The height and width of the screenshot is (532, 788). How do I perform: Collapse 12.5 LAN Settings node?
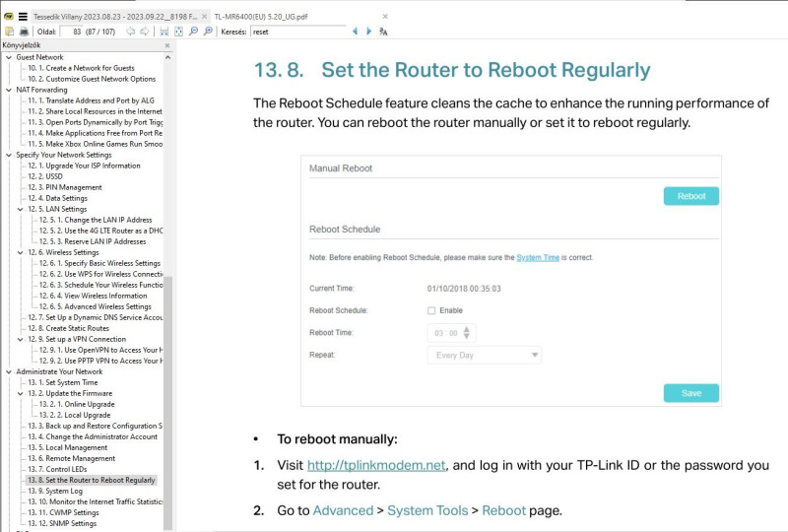click(20, 209)
